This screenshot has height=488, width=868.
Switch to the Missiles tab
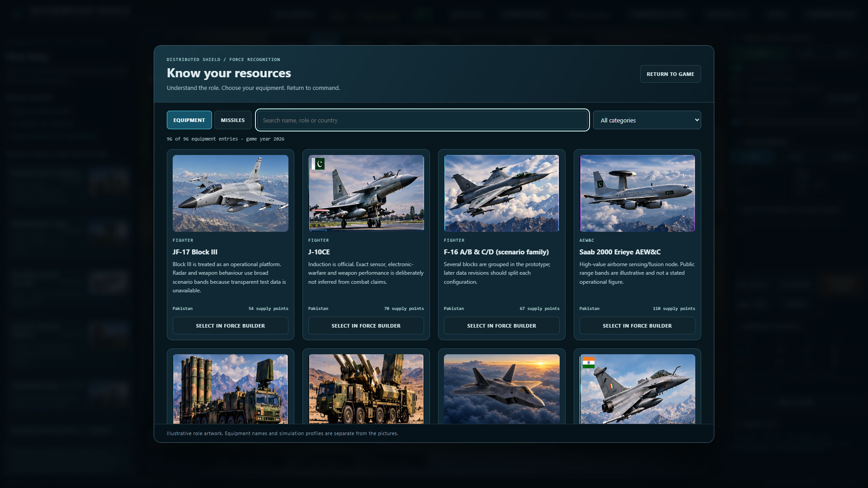(x=233, y=120)
